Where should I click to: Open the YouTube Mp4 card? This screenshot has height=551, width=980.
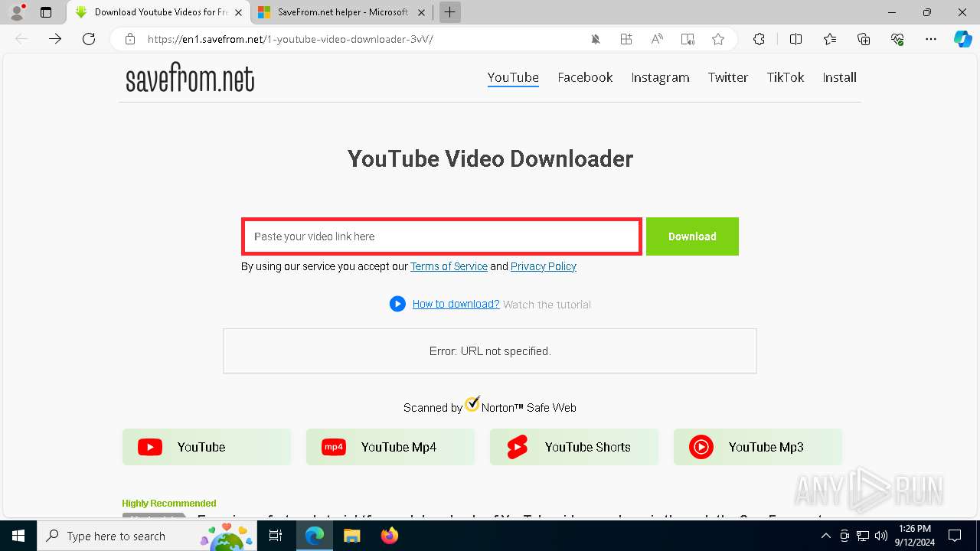(x=390, y=447)
